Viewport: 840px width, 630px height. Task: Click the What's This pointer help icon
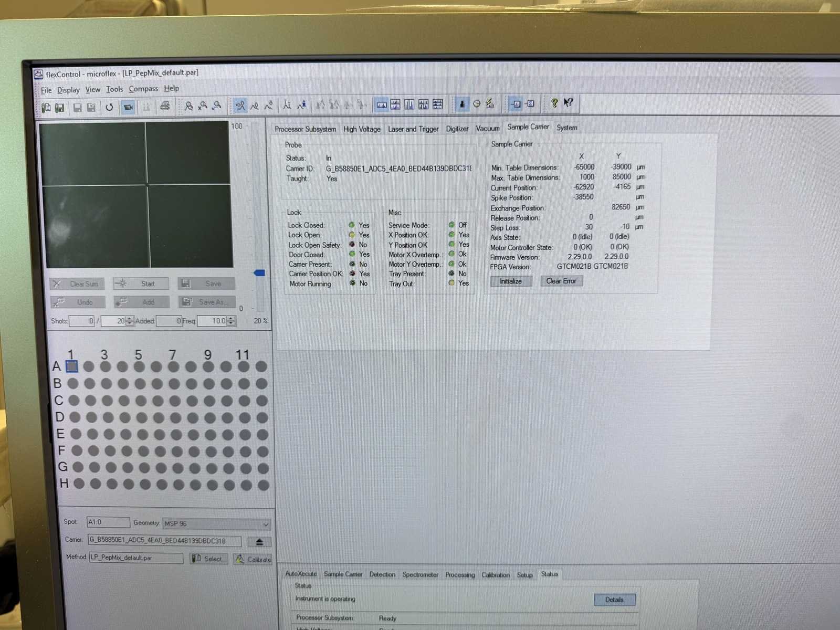(x=568, y=103)
